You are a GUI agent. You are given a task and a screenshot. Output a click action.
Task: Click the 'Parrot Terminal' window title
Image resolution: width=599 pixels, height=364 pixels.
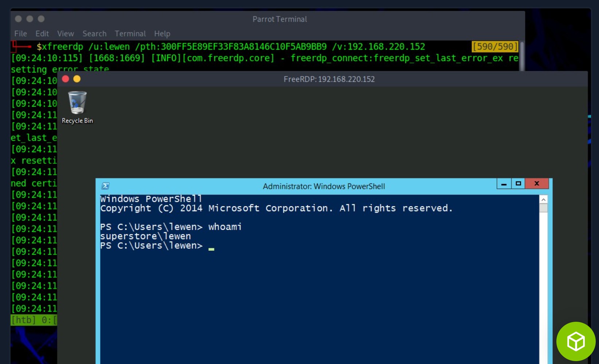(280, 19)
